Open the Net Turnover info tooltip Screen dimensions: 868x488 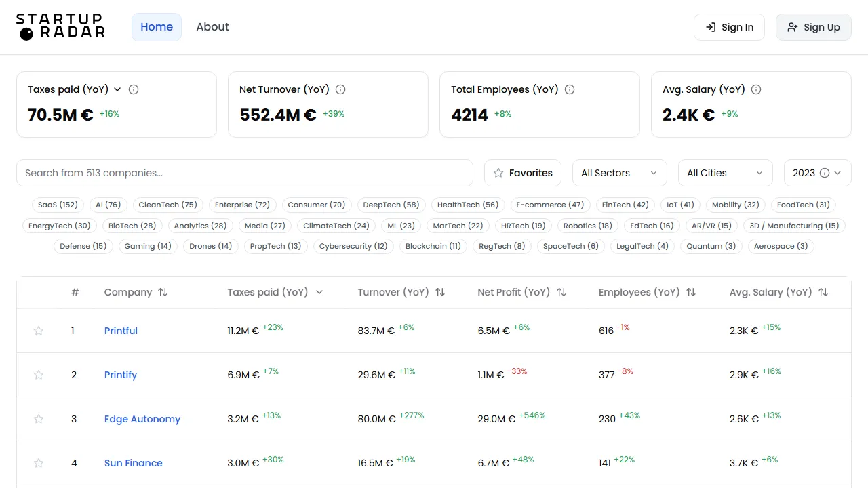340,89
